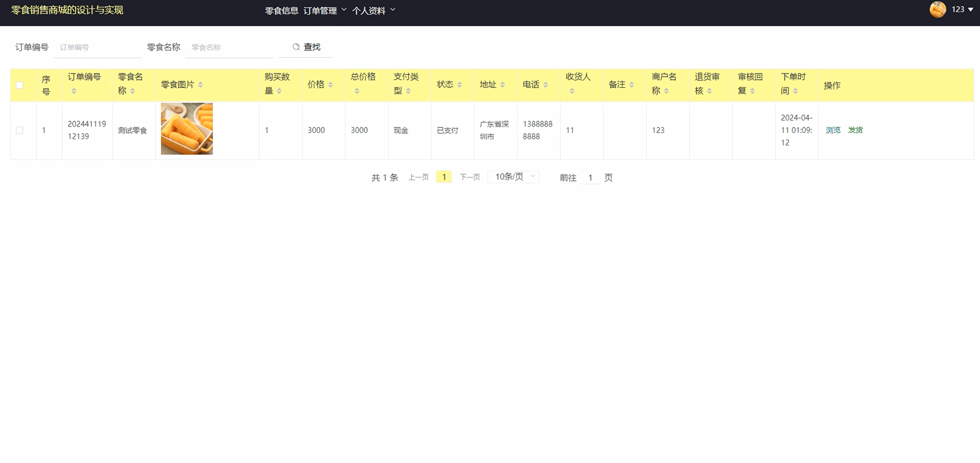Sort by 零食图片 column sort icon

[x=200, y=85]
